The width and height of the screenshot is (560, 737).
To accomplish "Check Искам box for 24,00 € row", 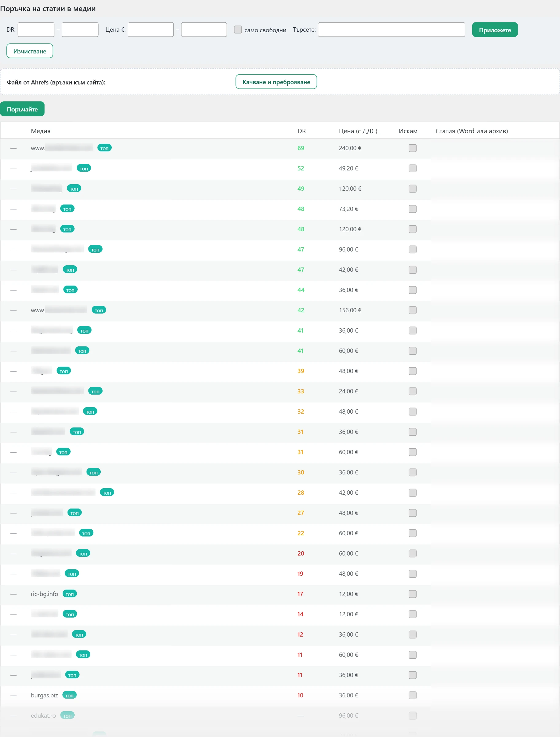I will coord(412,391).
